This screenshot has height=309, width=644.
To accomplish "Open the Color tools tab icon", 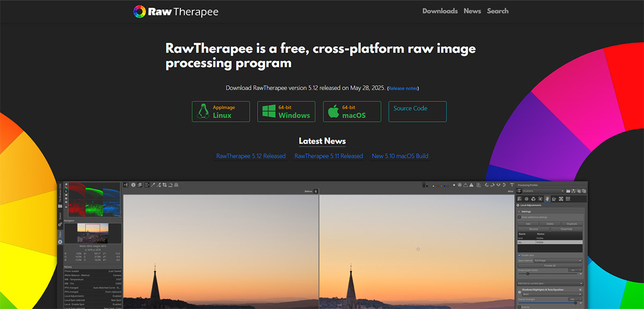I will coord(533,198).
